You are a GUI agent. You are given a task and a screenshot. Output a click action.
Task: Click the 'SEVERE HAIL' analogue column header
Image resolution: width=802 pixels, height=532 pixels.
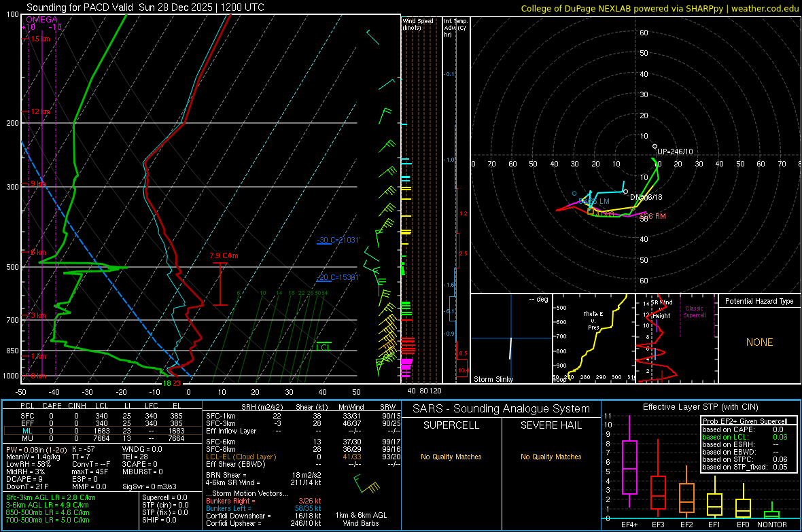point(551,425)
